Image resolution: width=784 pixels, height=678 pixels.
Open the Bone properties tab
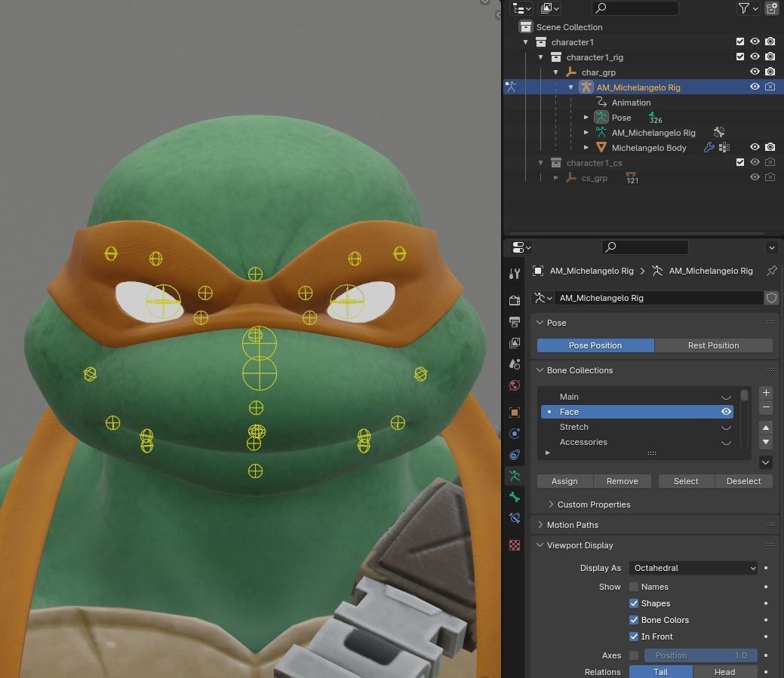pyautogui.click(x=515, y=497)
